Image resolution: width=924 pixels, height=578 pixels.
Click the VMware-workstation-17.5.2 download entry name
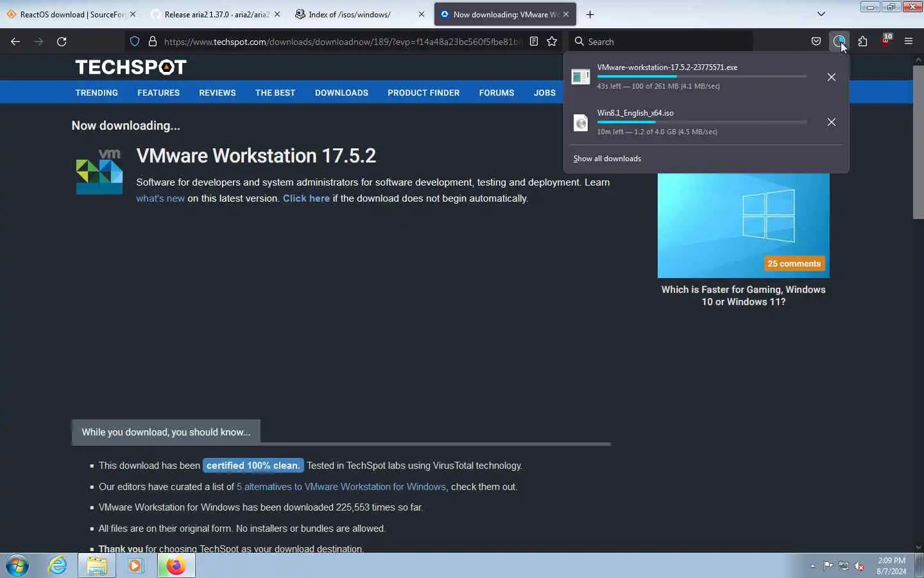point(667,67)
